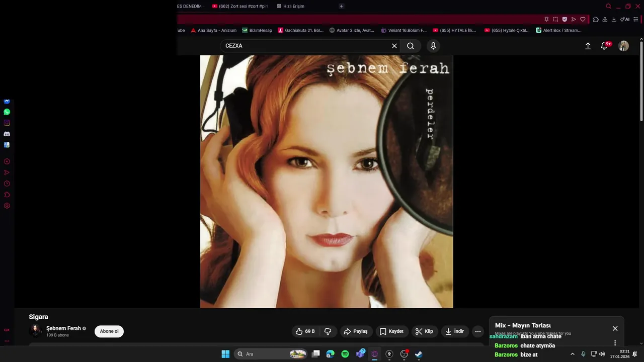Create a clip with Klip button
Image resolution: width=644 pixels, height=362 pixels.
[425, 331]
